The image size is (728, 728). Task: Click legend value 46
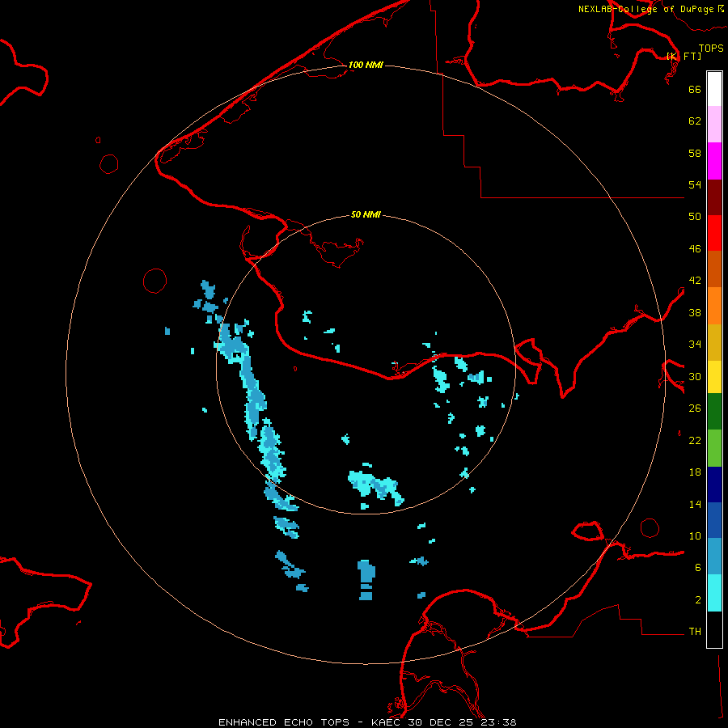coord(695,249)
